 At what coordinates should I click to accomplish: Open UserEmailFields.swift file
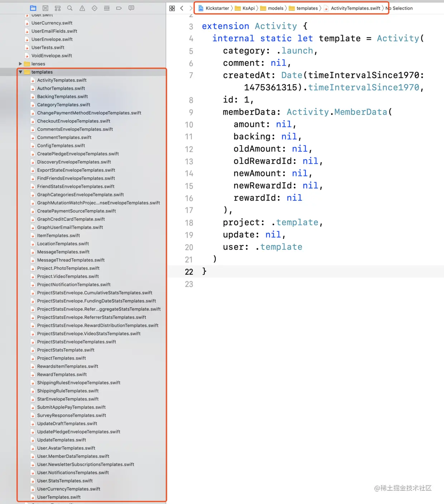pos(54,31)
